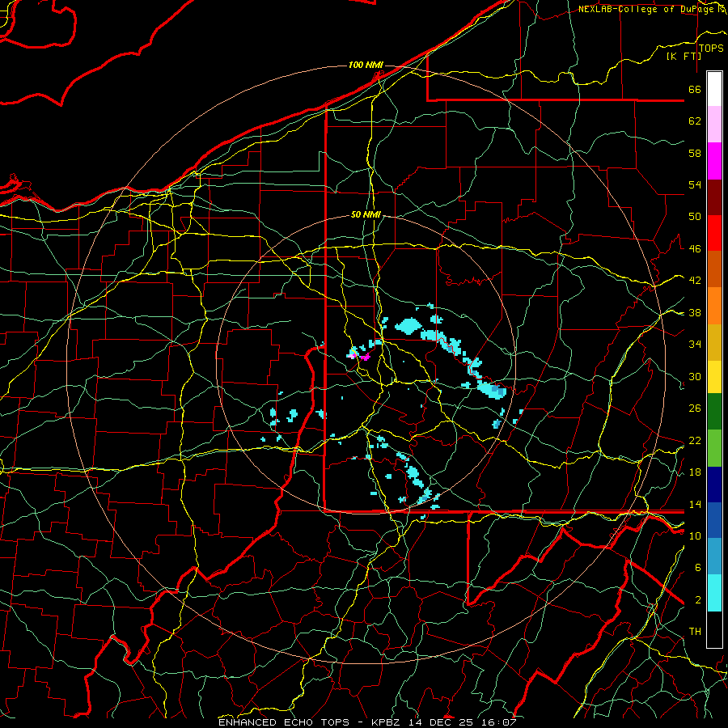Click the legend value 2

698,600
